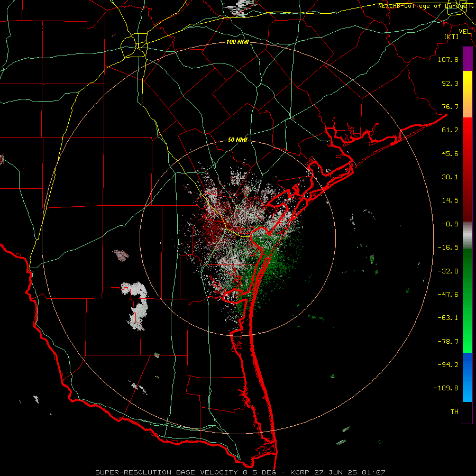Screen dimensions: 476x476
Task: Click the -16.5 velocity scale value
Action: [x=448, y=248]
